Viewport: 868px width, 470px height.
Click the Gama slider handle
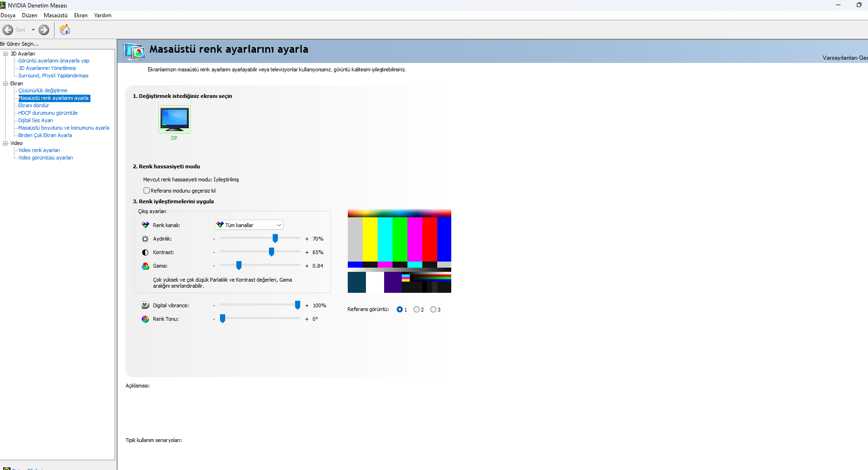click(x=239, y=266)
